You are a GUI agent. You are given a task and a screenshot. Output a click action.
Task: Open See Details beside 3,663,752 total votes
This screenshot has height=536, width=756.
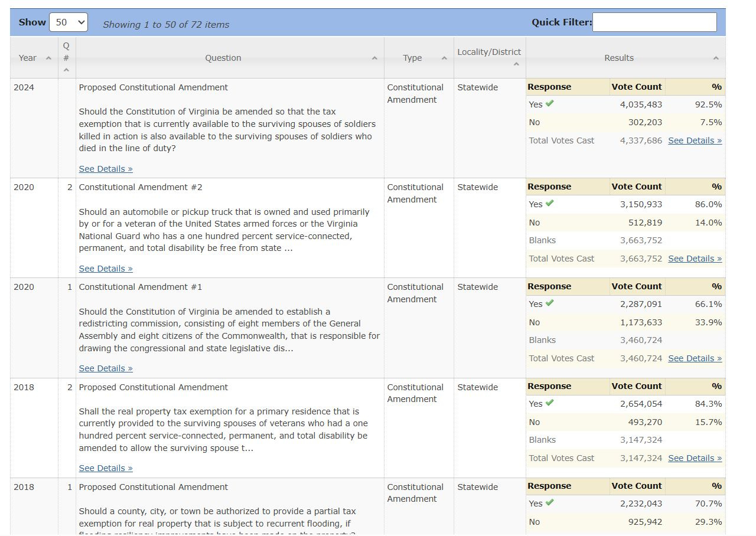point(695,259)
